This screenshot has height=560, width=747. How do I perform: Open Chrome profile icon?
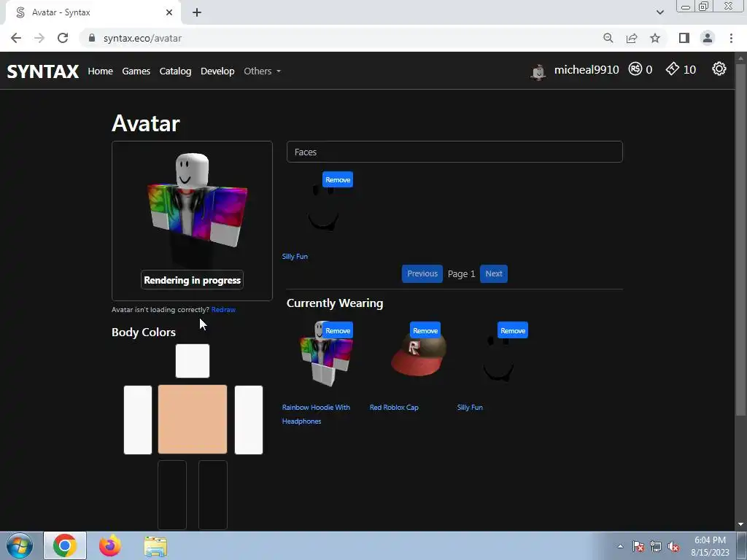click(x=708, y=38)
